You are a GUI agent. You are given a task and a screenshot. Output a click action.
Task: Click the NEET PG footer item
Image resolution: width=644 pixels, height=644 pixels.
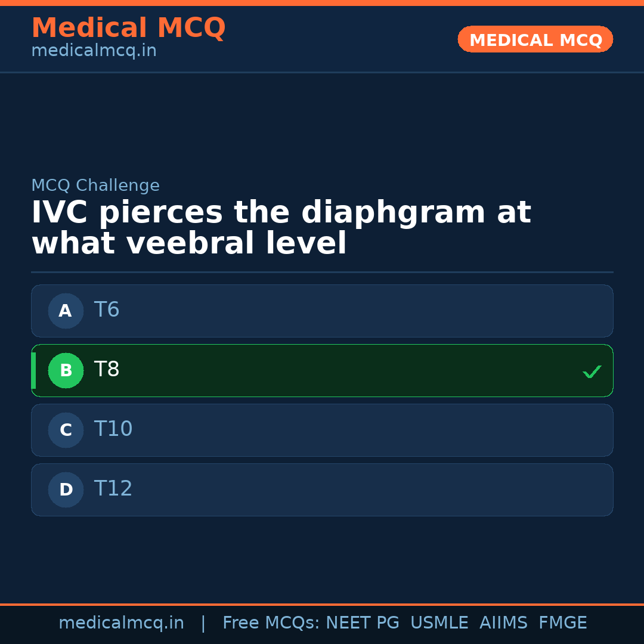point(362,623)
